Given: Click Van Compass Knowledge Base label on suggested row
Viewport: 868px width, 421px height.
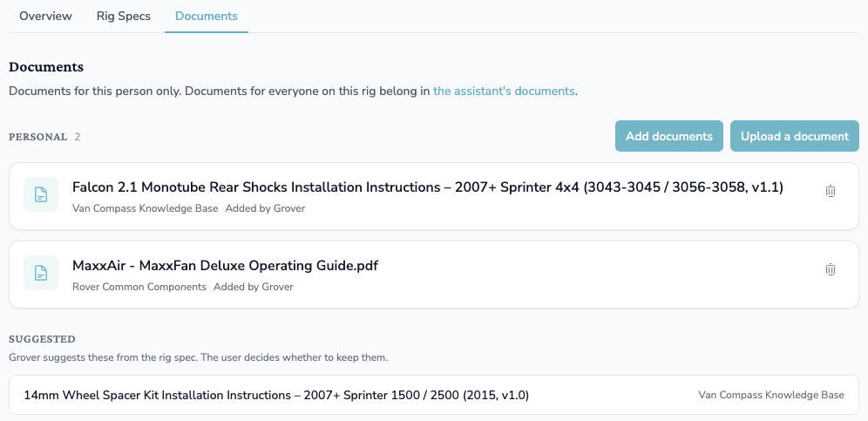Looking at the screenshot, I should point(771,395).
